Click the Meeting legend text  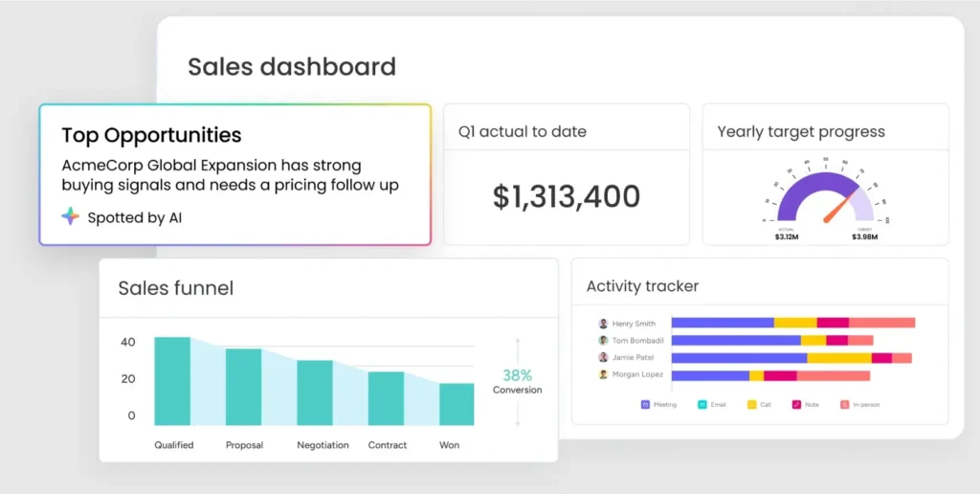[665, 405]
